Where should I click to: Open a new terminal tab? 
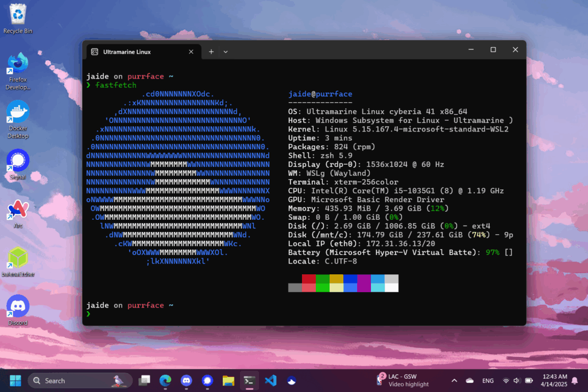click(211, 52)
